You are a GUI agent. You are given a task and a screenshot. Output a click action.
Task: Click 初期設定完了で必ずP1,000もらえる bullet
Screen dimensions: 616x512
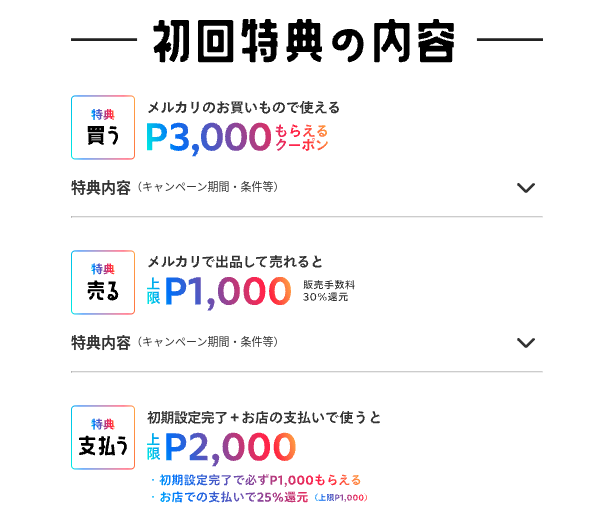256,480
